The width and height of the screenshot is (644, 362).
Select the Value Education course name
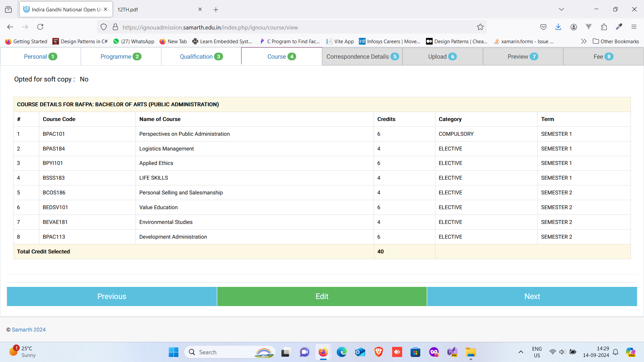[158, 207]
